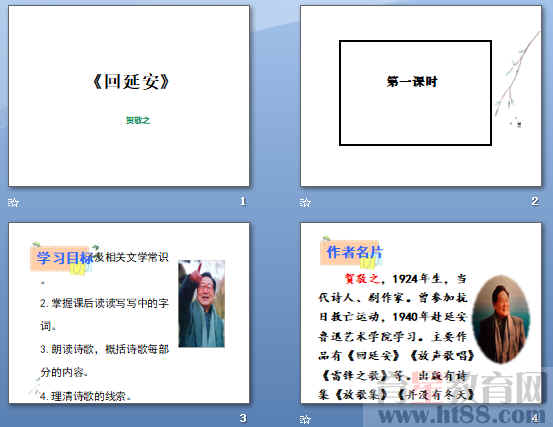
Task: Select the slide 3 thumbnail 学习目标
Action: tap(129, 313)
